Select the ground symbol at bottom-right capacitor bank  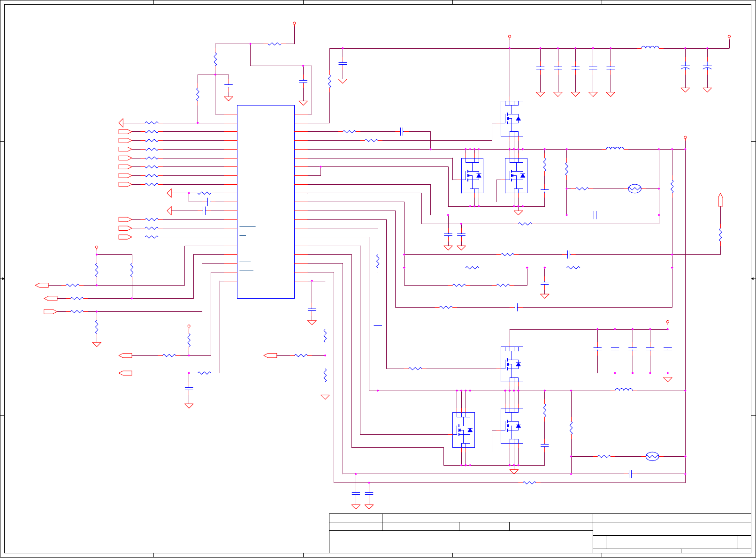668,379
